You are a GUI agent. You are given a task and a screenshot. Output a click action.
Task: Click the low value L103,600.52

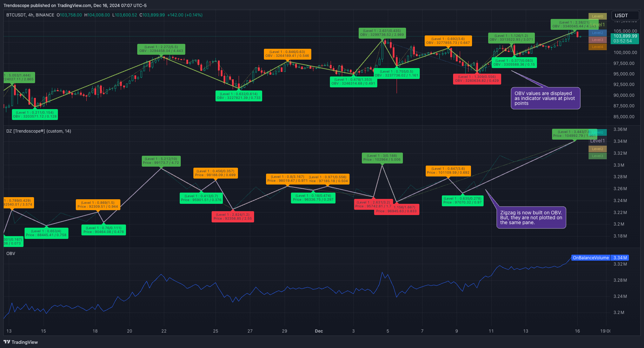pos(125,15)
